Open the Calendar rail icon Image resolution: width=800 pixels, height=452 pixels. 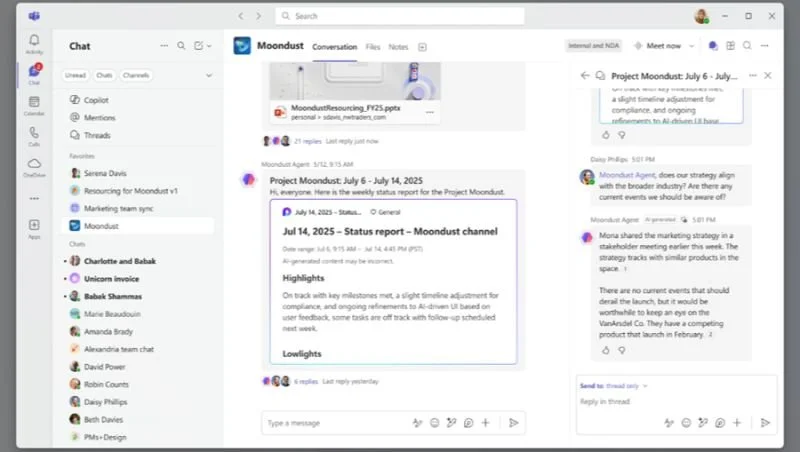click(34, 102)
